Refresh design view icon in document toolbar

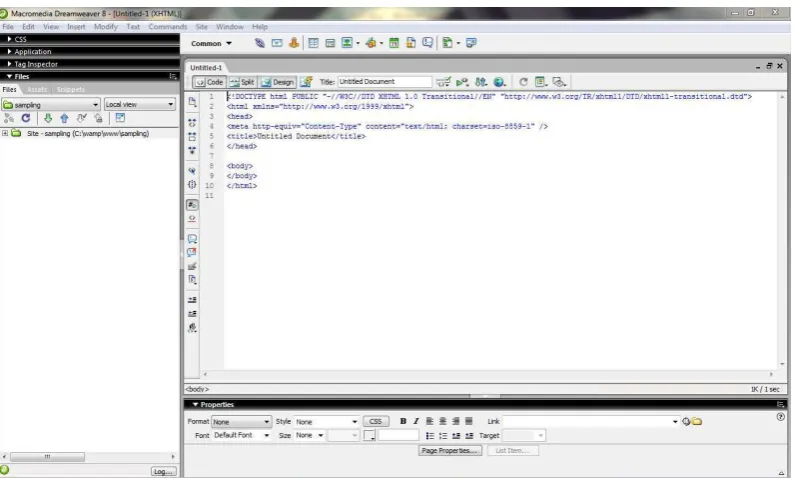(x=523, y=82)
